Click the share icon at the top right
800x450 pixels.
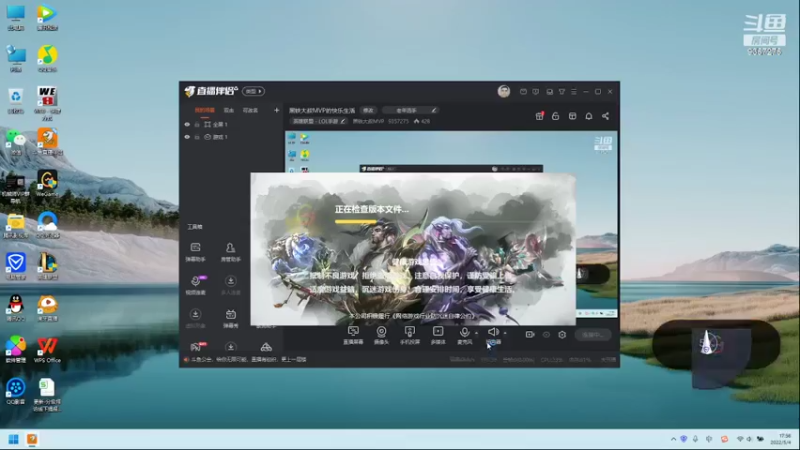[606, 116]
